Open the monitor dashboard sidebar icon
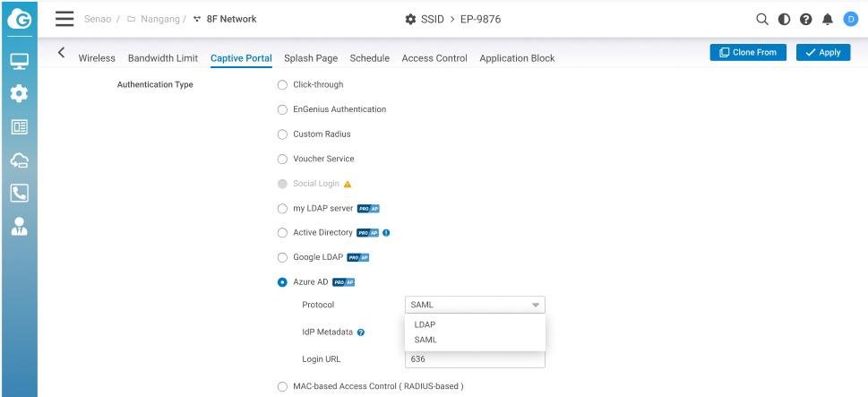The height and width of the screenshot is (397, 868). pyautogui.click(x=20, y=62)
